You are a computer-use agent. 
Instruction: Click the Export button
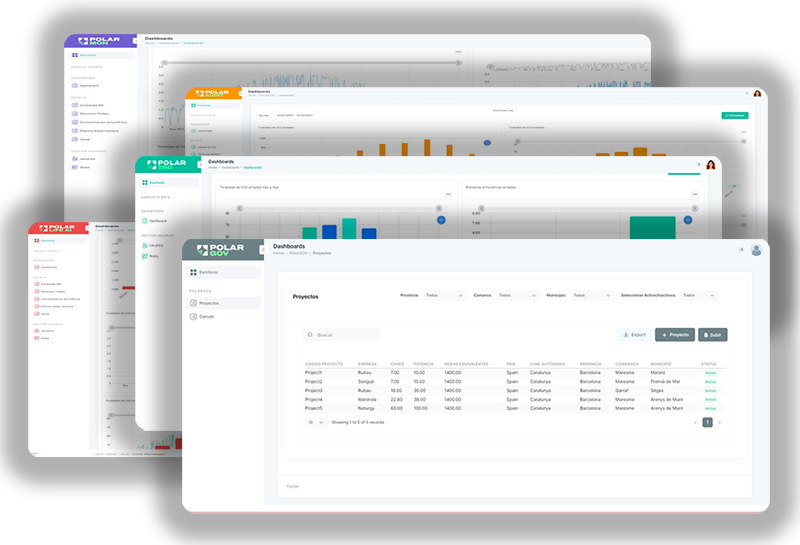point(633,335)
